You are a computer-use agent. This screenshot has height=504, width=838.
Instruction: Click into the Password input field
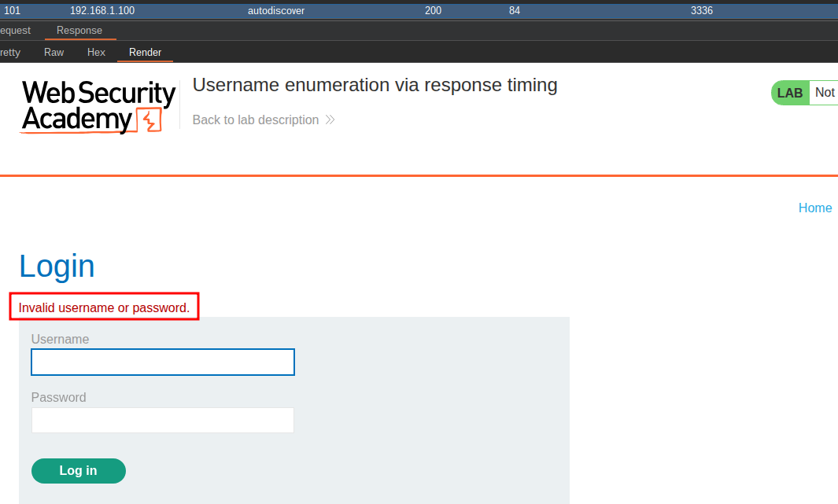[163, 420]
